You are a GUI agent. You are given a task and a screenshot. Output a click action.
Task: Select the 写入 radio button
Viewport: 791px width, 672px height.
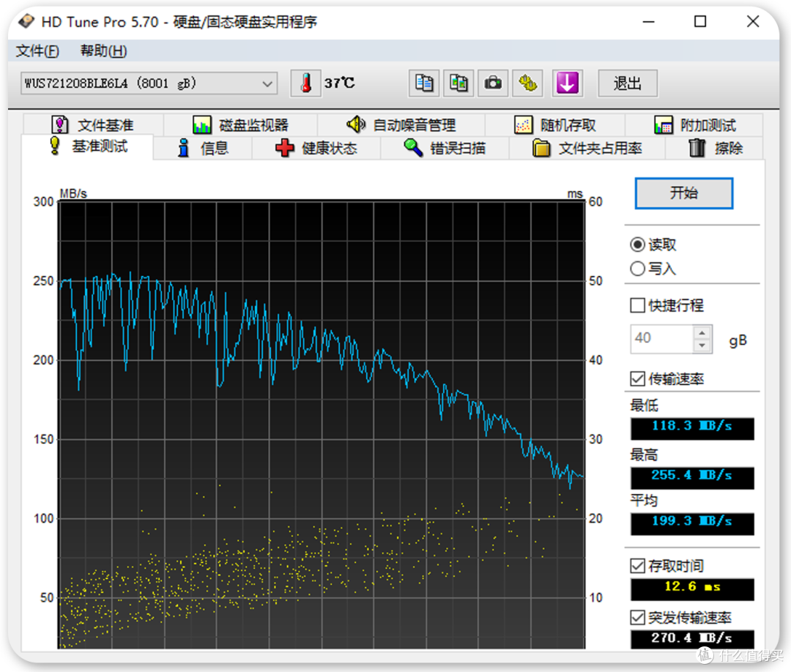coord(638,269)
